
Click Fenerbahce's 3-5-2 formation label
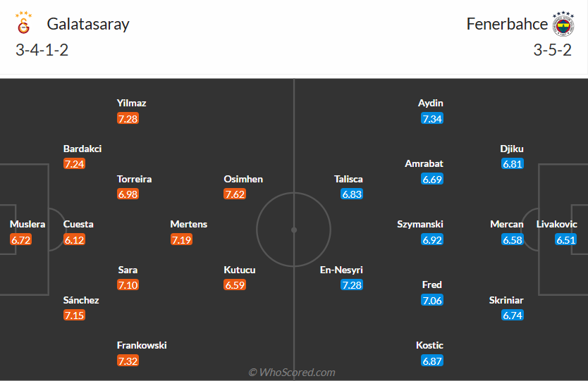pyautogui.click(x=552, y=50)
